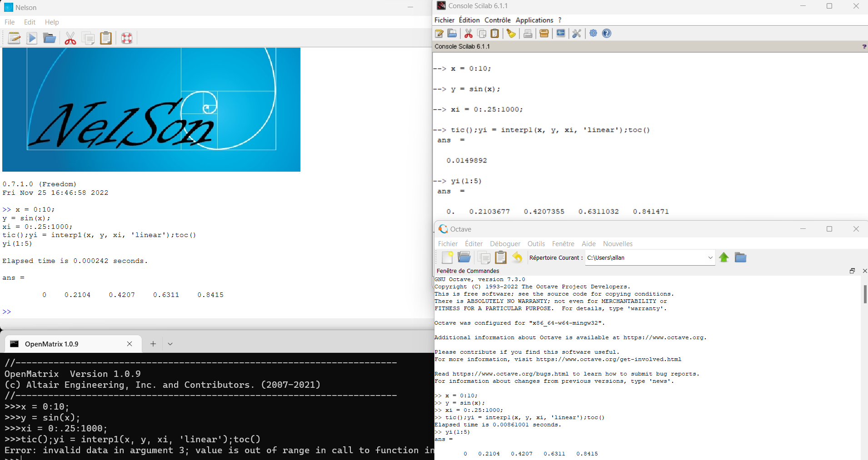868x460 pixels.
Task: Open the Éditer menu in Octave
Action: click(x=474, y=244)
